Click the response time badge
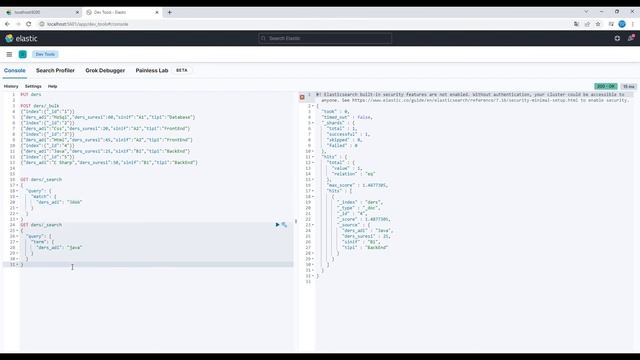 629,87
